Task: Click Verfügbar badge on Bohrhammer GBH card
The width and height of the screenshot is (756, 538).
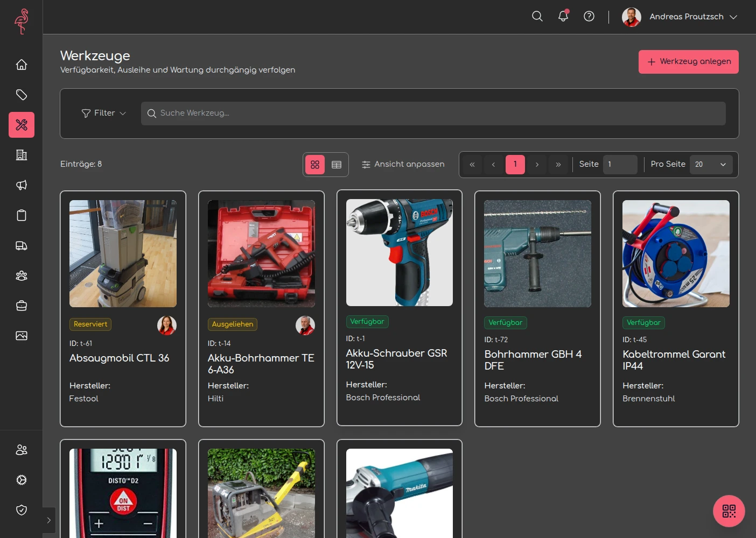Action: pyautogui.click(x=506, y=323)
